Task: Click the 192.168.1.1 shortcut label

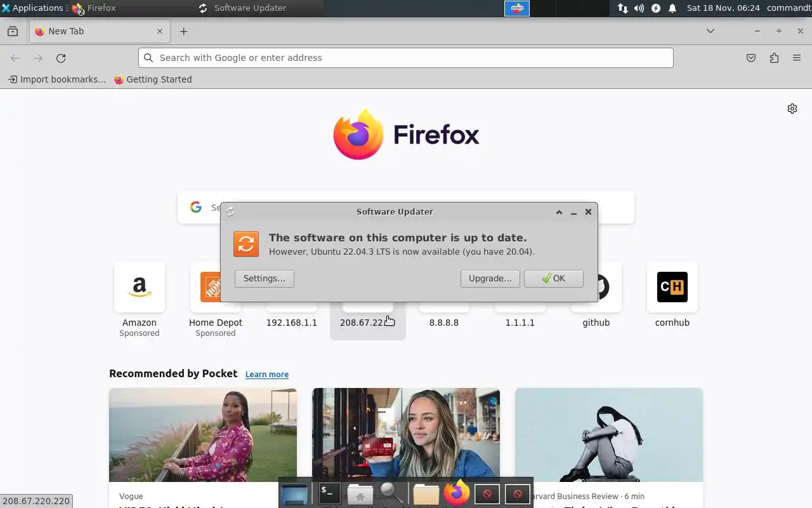Action: [292, 323]
